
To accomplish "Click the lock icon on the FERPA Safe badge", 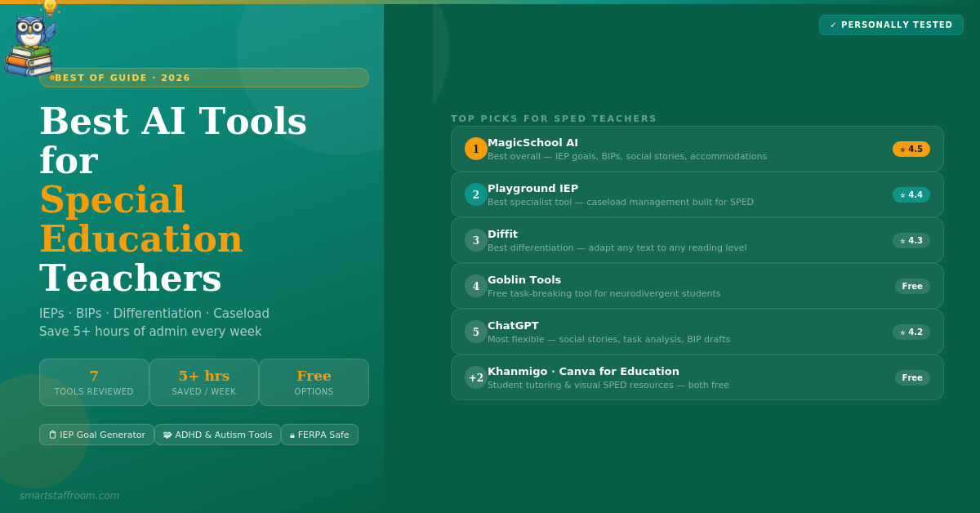I will coord(292,434).
